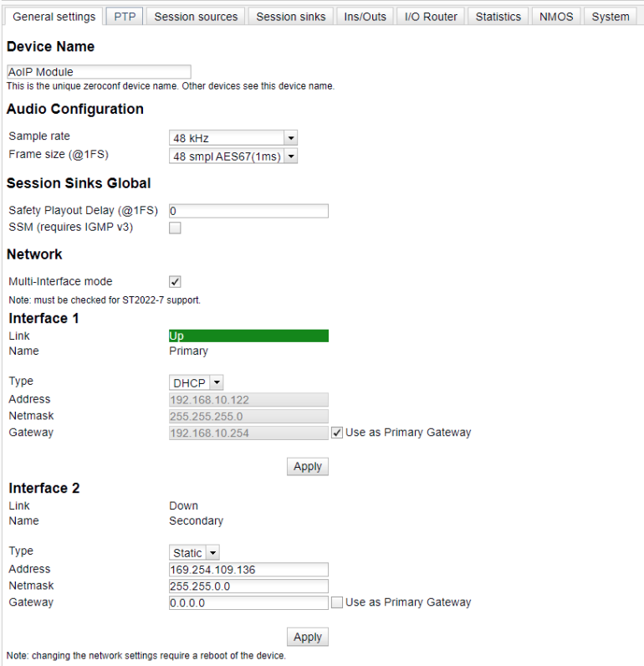Screen dimensions: 644x666
Task: Click the Interface 2 heading
Action: [x=44, y=488]
